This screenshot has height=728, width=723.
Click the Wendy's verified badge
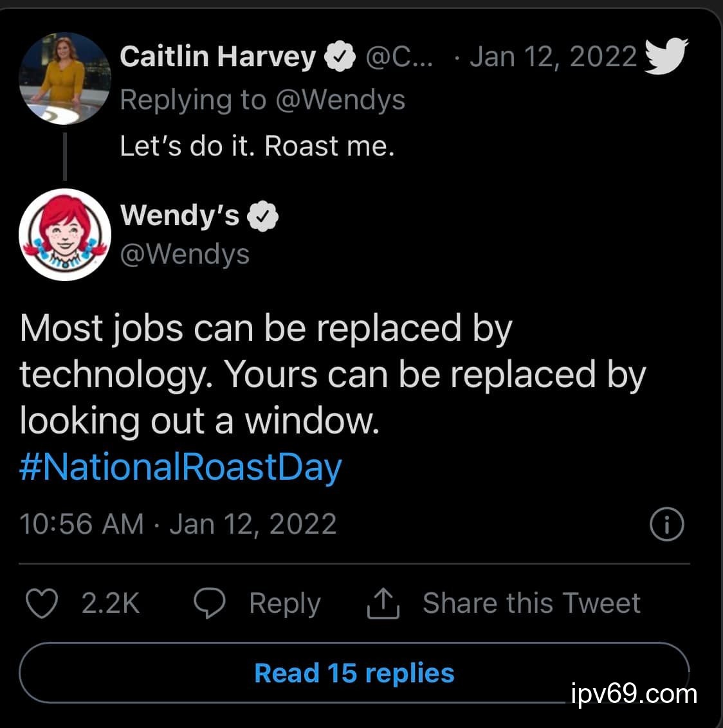pos(264,215)
